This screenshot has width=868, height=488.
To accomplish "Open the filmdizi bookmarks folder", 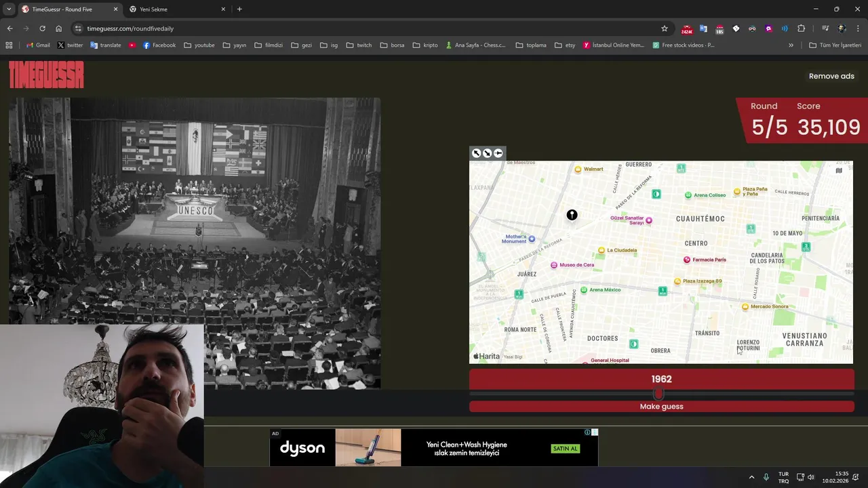I will (269, 45).
